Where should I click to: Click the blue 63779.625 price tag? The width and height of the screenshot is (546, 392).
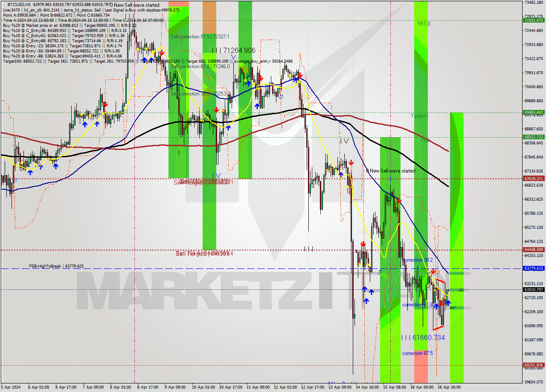tap(534, 268)
